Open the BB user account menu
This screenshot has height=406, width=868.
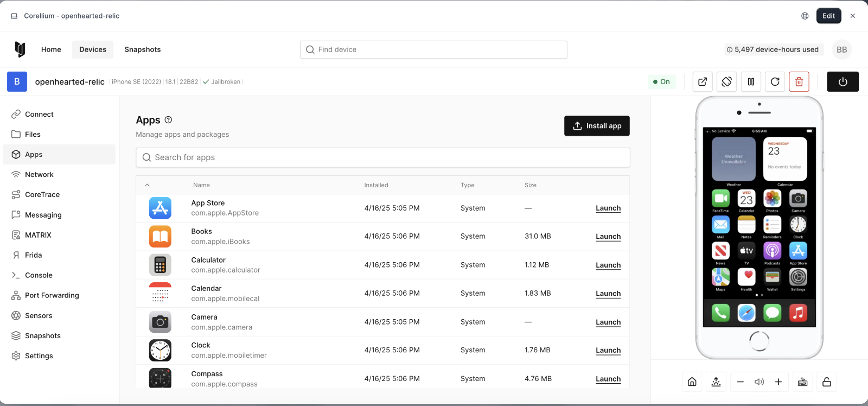841,49
